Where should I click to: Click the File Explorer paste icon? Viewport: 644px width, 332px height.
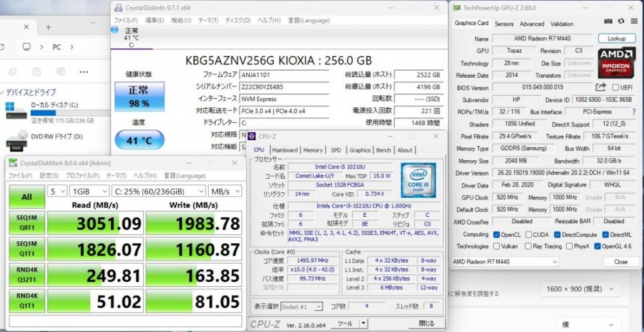click(37, 72)
